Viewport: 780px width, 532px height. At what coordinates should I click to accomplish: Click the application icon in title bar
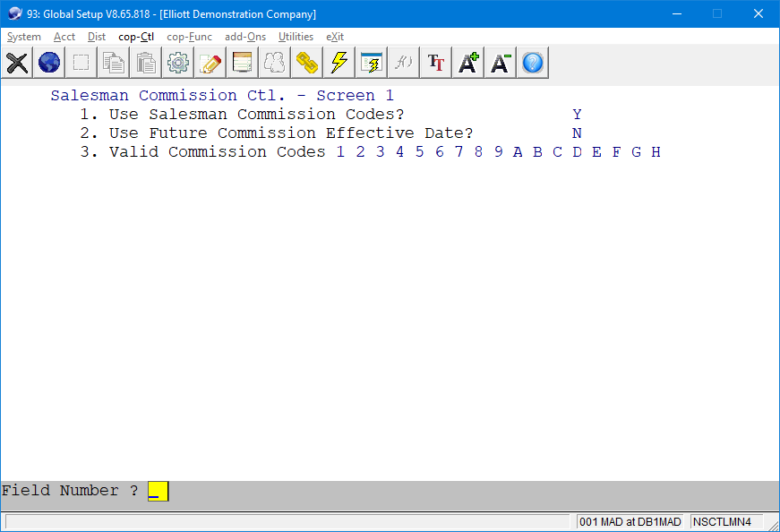pos(15,13)
